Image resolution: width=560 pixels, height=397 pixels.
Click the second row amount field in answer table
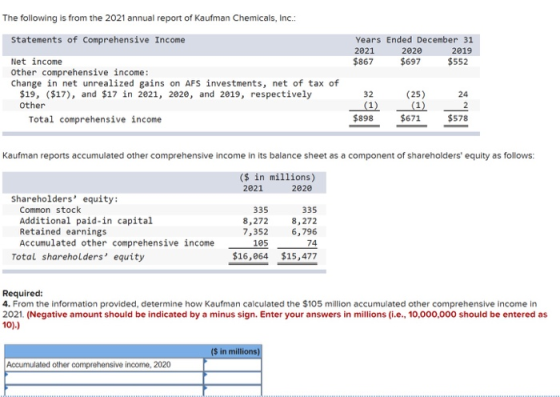(x=232, y=378)
